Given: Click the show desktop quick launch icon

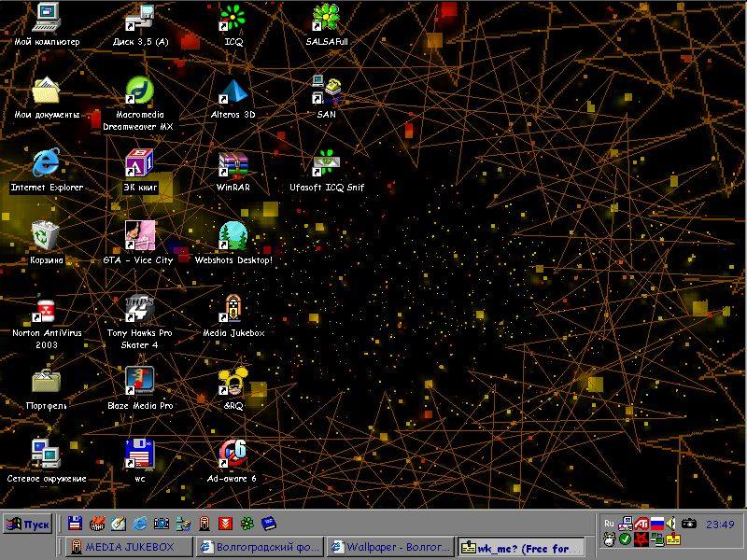Looking at the screenshot, I should 119,524.
